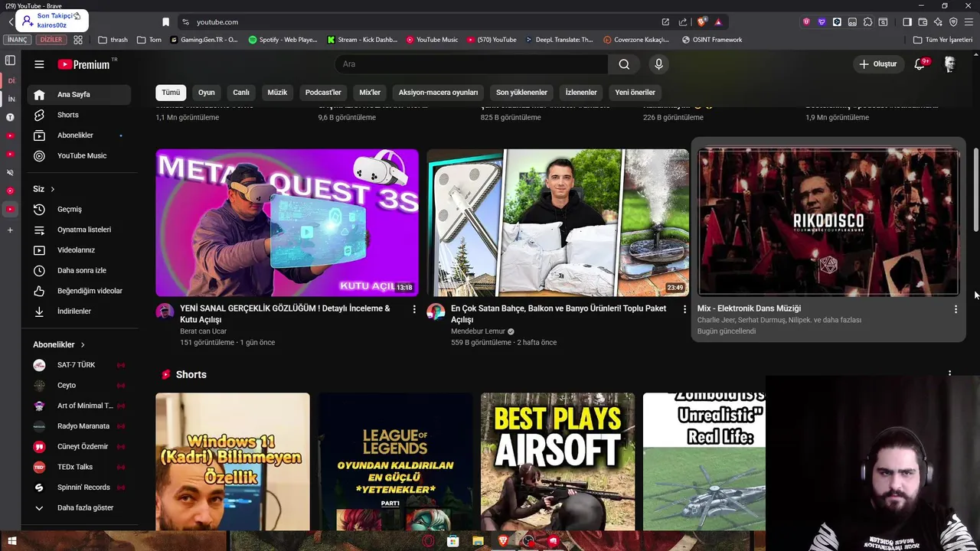This screenshot has width=980, height=551.
Task: Open the Spinnin' Records subscription
Action: tap(79, 487)
